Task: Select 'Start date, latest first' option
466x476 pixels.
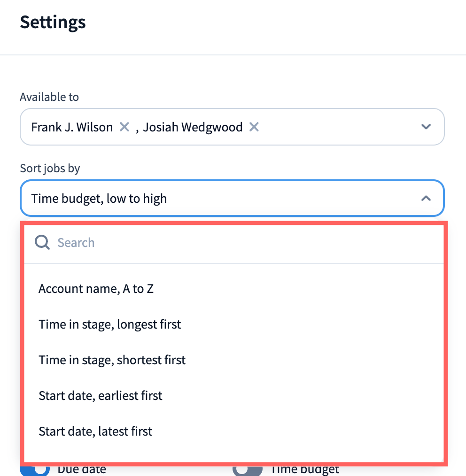Action: click(95, 431)
